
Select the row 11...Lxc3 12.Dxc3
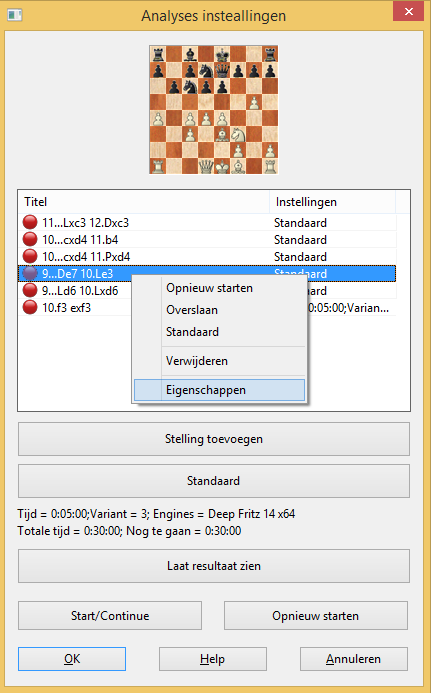207,222
